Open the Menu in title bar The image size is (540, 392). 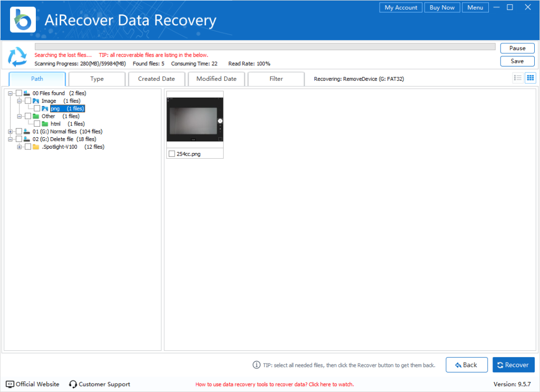click(x=475, y=7)
